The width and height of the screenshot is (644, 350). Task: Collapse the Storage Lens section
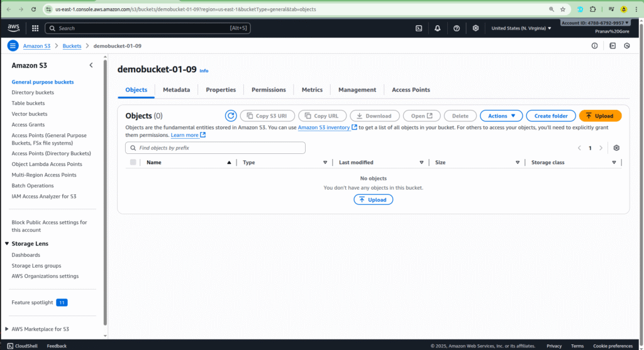[7, 243]
